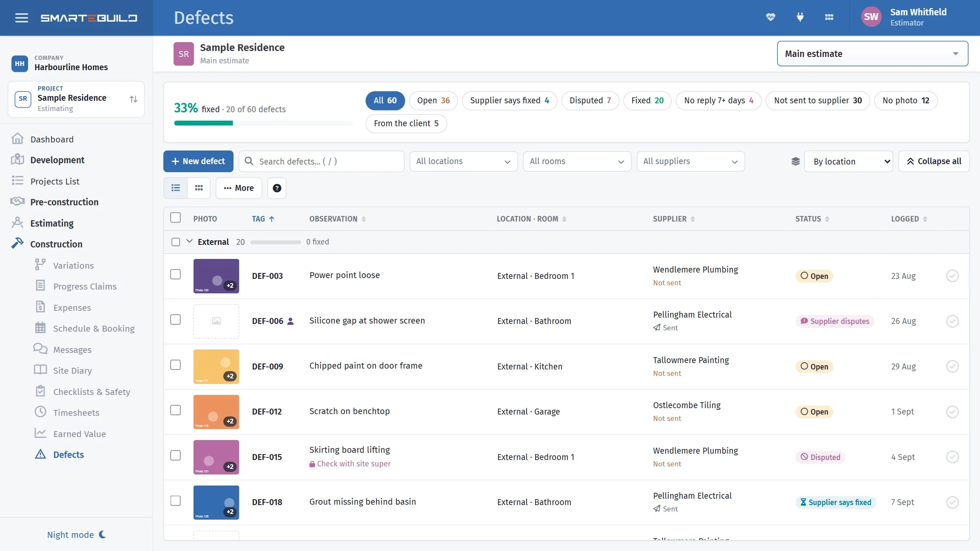Click the heartbeat health icon in header
Screen dimensions: 980x551
pos(770,17)
